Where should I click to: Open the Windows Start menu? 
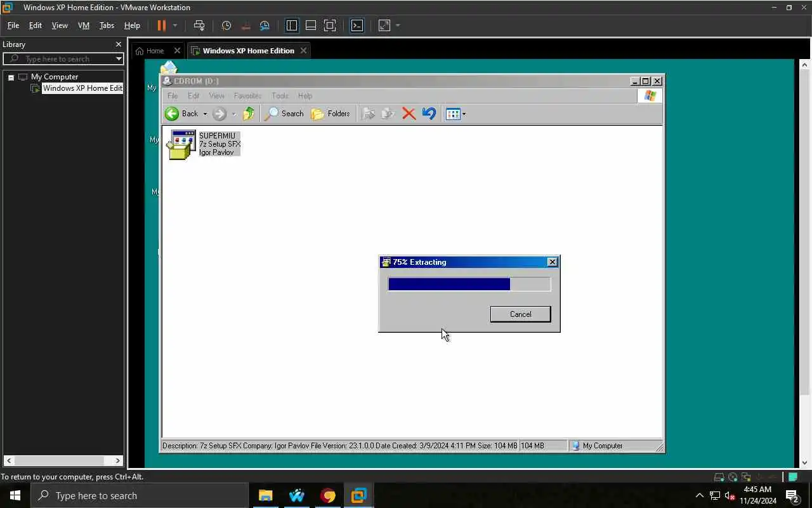point(15,496)
